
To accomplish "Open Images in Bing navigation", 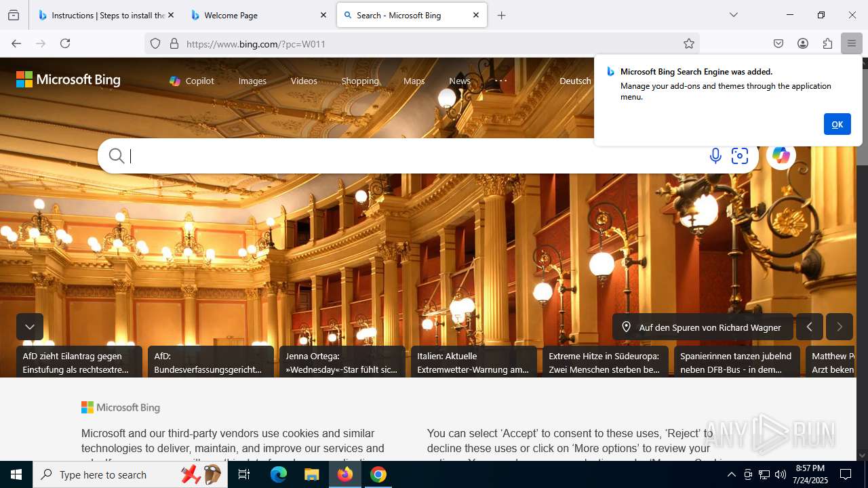I will [252, 81].
